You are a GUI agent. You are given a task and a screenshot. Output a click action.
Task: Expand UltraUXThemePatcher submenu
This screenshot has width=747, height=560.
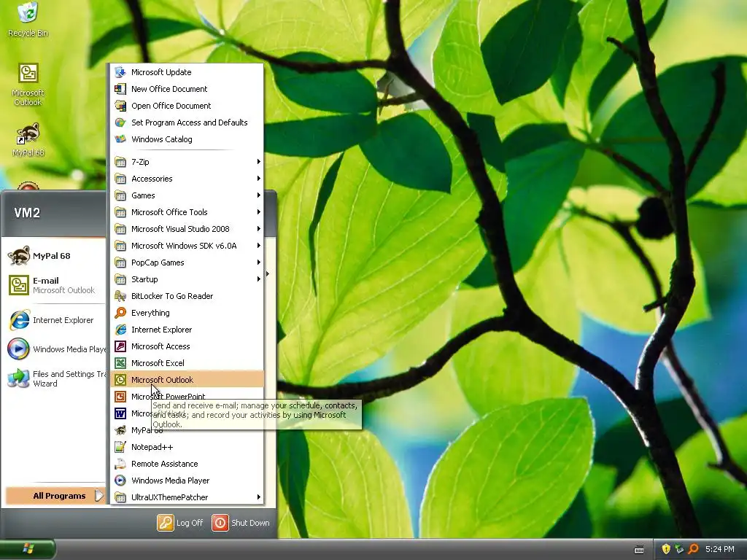click(187, 497)
